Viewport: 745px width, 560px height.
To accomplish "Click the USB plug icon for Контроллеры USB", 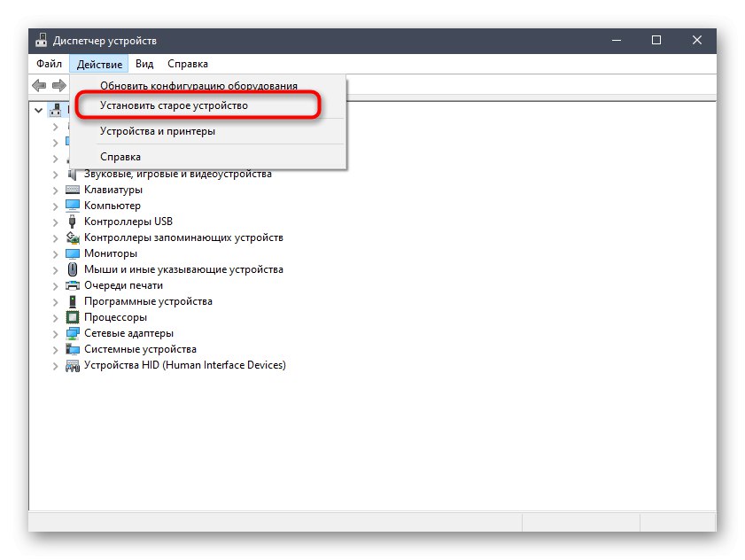I will (73, 222).
